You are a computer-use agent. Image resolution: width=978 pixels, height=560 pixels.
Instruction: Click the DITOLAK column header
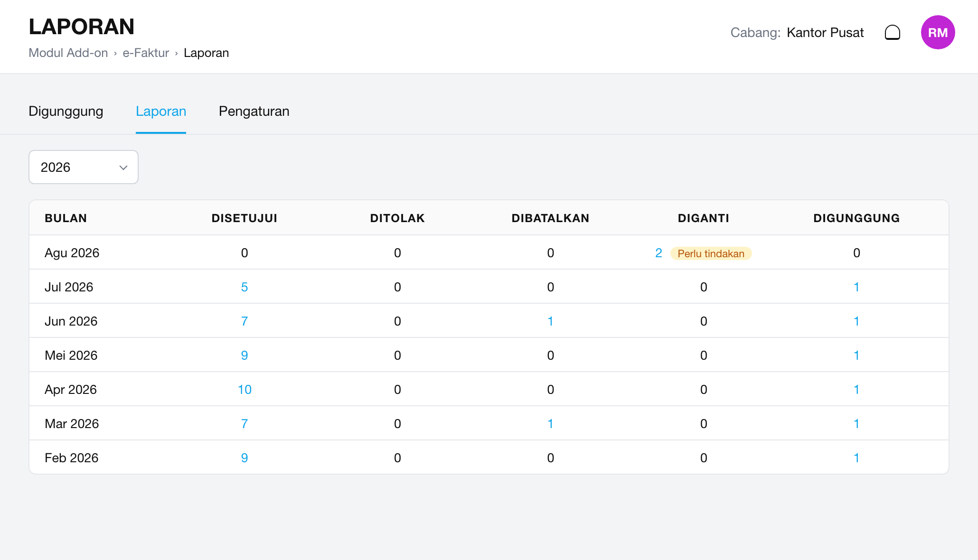397,218
